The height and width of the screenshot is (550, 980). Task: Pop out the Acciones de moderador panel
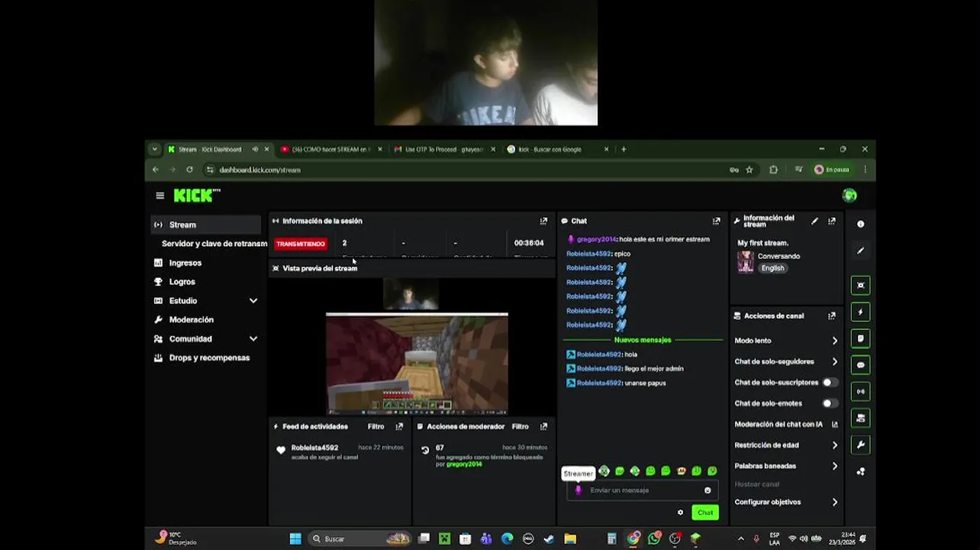[x=543, y=426]
